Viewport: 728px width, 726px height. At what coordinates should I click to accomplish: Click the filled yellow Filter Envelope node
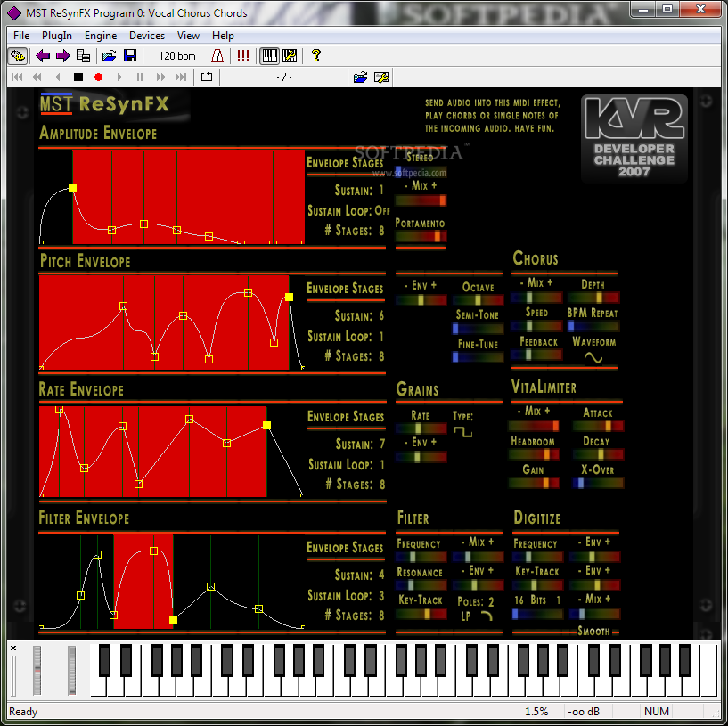[173, 619]
